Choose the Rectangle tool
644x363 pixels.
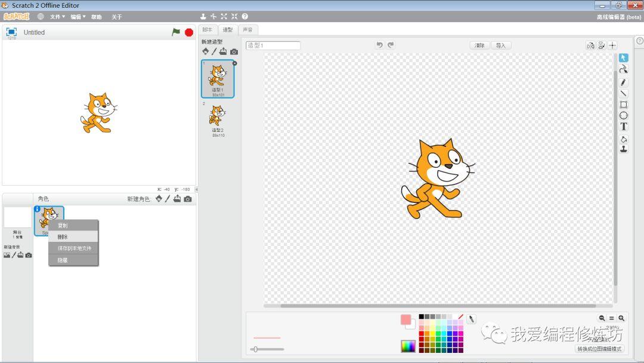coord(624,104)
